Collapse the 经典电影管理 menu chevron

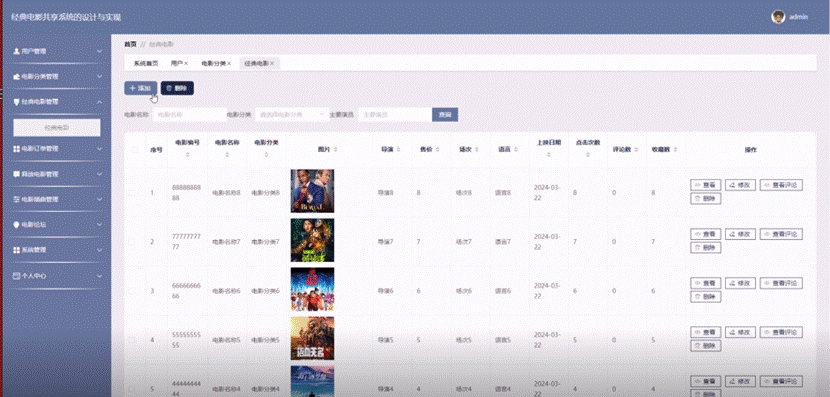tap(100, 101)
